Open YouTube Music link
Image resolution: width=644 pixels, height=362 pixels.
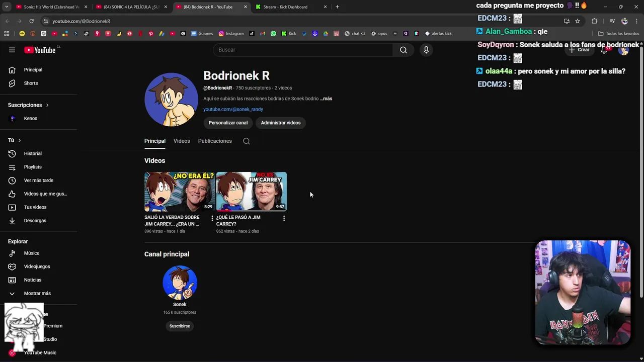point(40,352)
